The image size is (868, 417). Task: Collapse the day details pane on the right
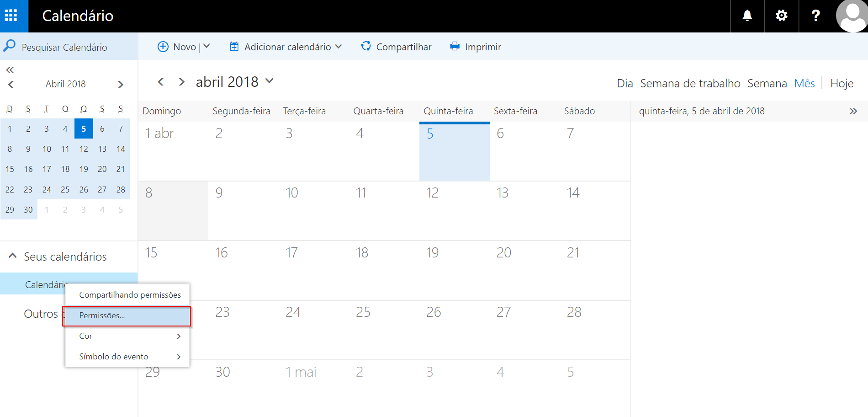click(853, 111)
